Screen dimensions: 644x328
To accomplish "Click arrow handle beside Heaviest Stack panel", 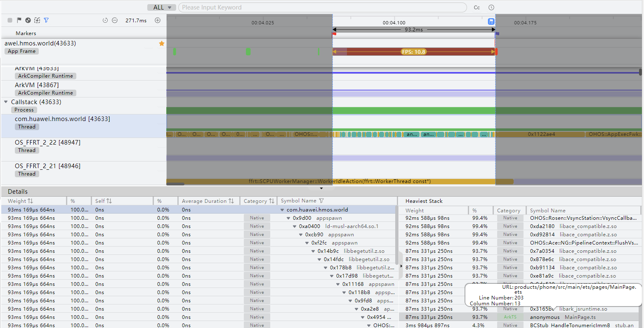I will click(x=401, y=266).
